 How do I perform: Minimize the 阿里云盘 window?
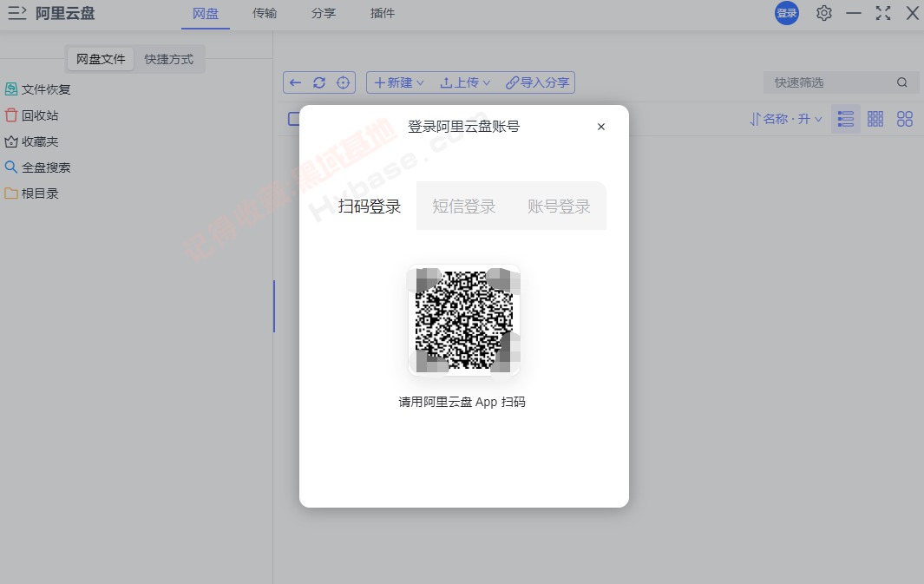853,13
